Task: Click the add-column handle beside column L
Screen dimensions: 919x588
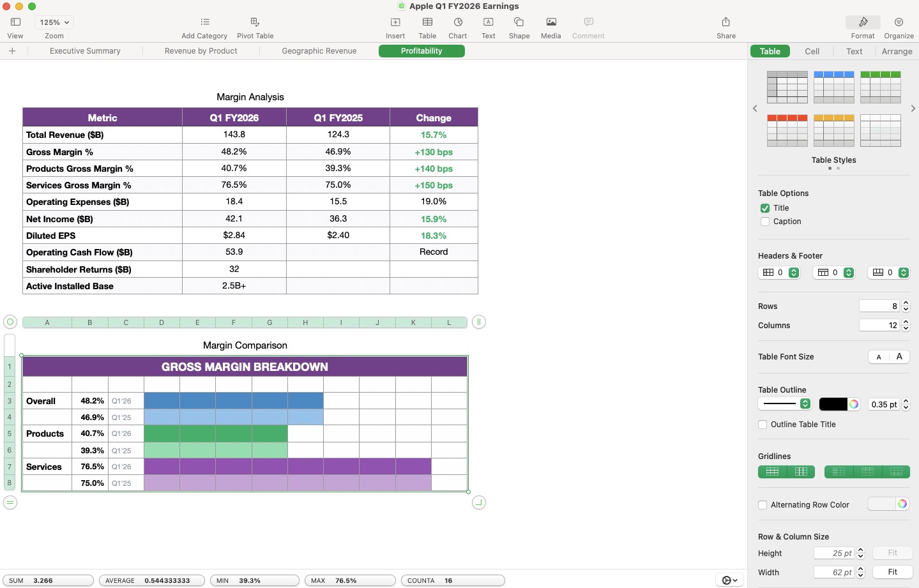Action: [x=479, y=322]
